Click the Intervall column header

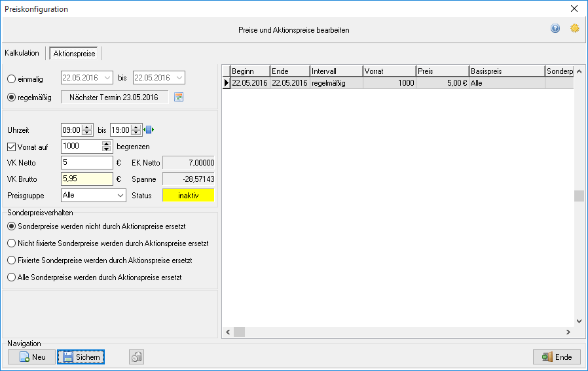click(x=337, y=71)
